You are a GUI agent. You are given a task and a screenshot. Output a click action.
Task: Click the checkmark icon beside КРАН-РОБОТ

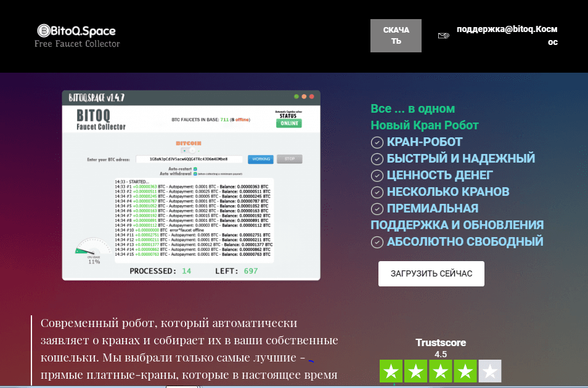click(x=376, y=142)
